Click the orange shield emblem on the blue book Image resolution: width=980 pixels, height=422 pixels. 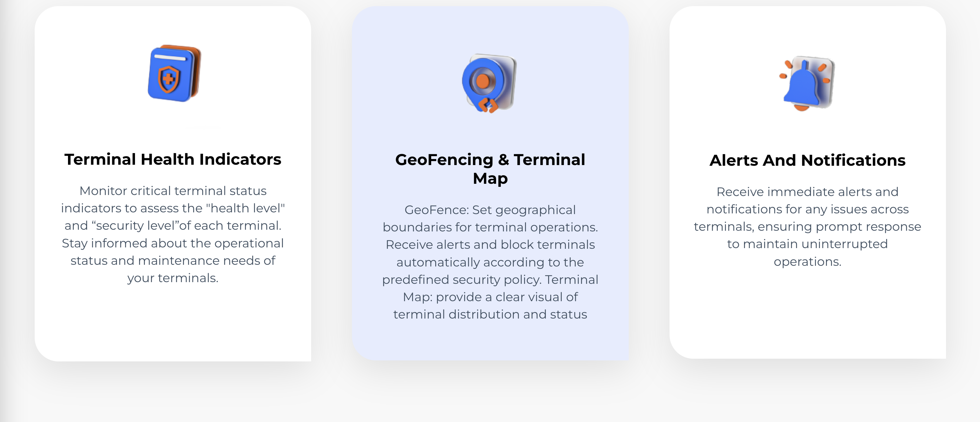click(168, 79)
